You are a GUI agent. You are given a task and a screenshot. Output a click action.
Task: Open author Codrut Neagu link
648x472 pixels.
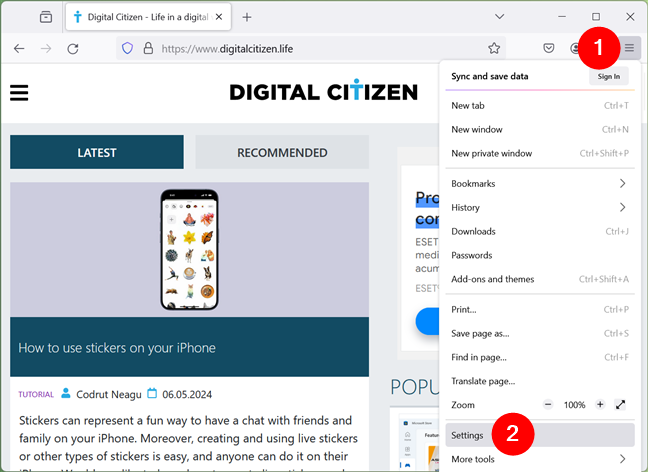[109, 394]
